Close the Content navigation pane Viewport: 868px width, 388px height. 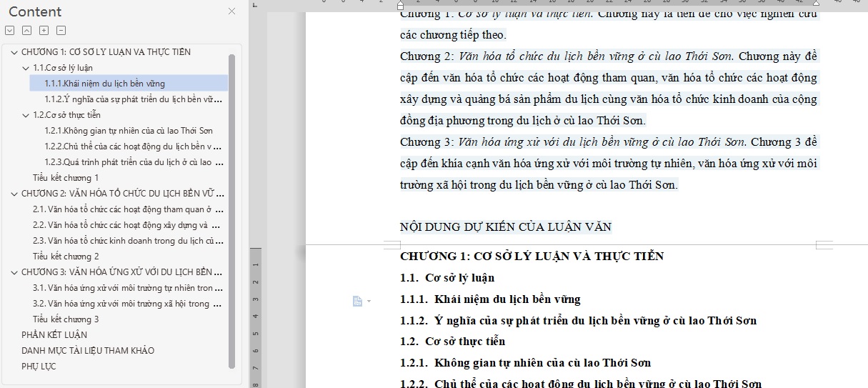pyautogui.click(x=231, y=11)
